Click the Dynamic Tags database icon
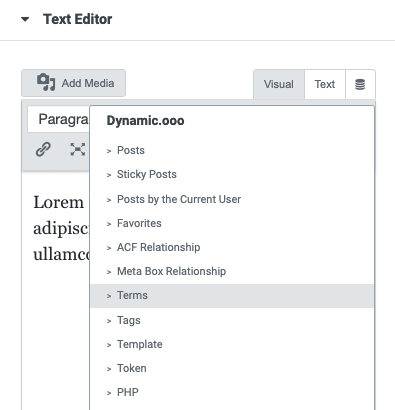395x410 pixels. (x=360, y=84)
